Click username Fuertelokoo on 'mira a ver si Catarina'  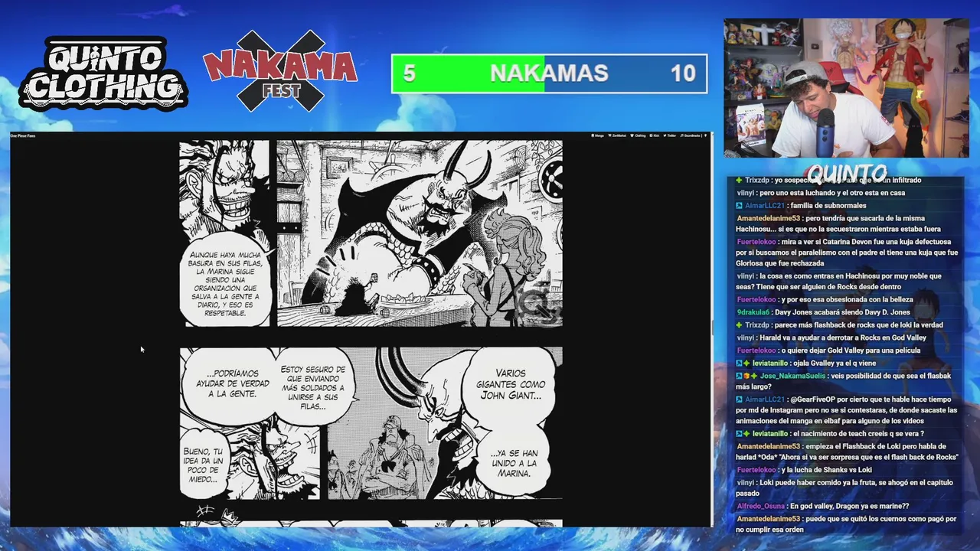pyautogui.click(x=756, y=242)
